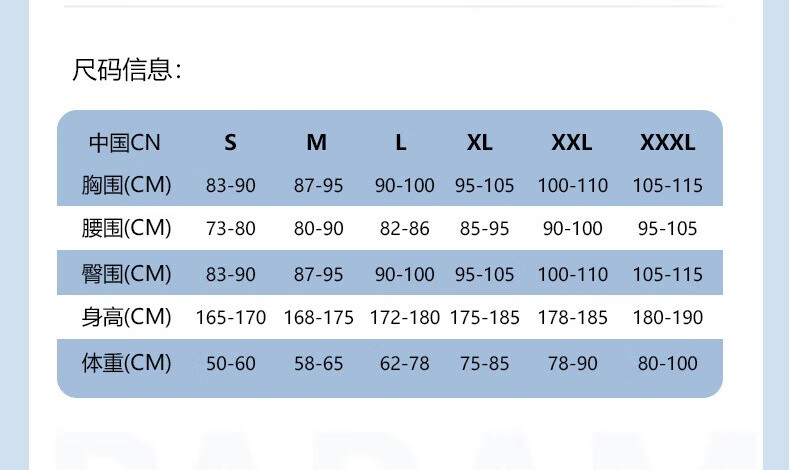
Task: Select height value 168-175 for size M
Action: pyautogui.click(x=319, y=319)
